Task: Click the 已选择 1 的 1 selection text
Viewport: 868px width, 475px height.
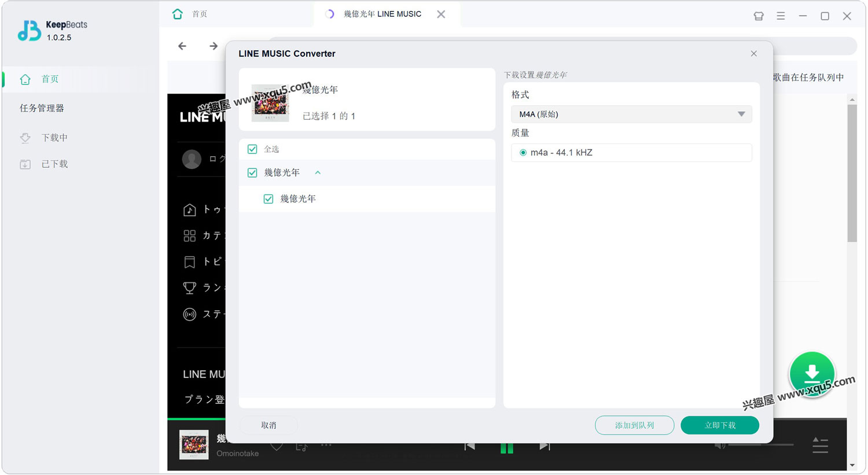Action: (x=329, y=116)
